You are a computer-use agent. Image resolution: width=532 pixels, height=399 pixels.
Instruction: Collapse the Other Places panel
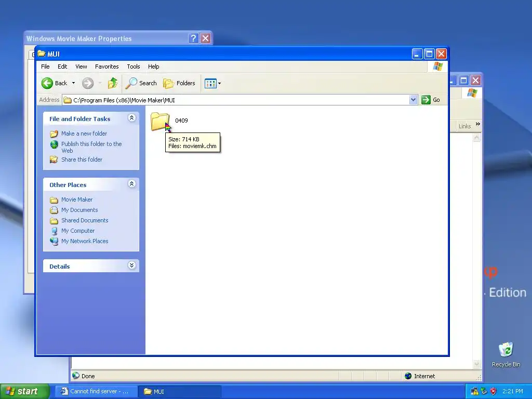coord(131,184)
